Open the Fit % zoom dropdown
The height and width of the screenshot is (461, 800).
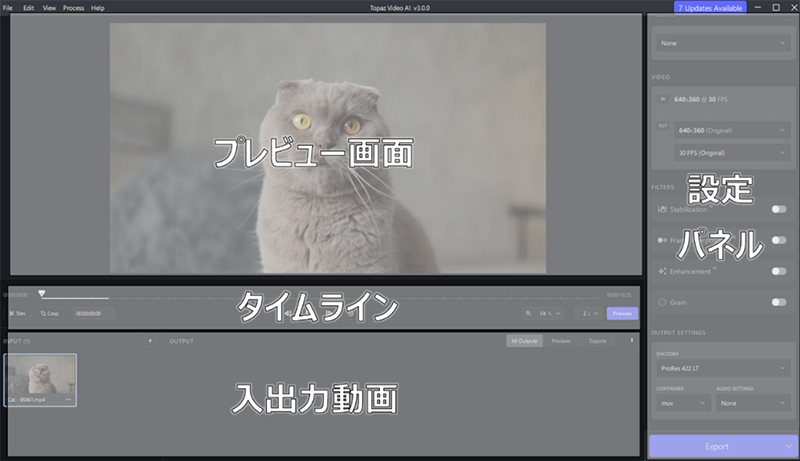549,313
